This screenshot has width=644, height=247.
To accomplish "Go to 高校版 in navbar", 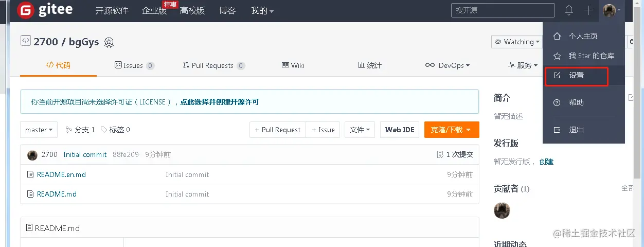I will (x=192, y=11).
